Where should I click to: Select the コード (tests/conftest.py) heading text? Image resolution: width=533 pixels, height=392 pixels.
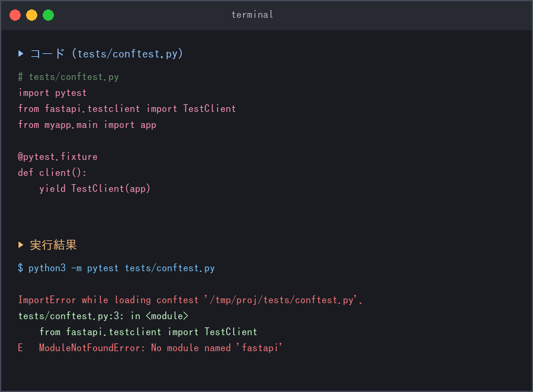click(x=107, y=54)
